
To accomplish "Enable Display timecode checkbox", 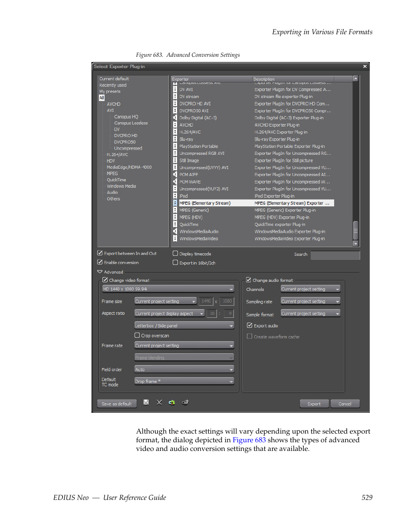I will tap(175, 254).
